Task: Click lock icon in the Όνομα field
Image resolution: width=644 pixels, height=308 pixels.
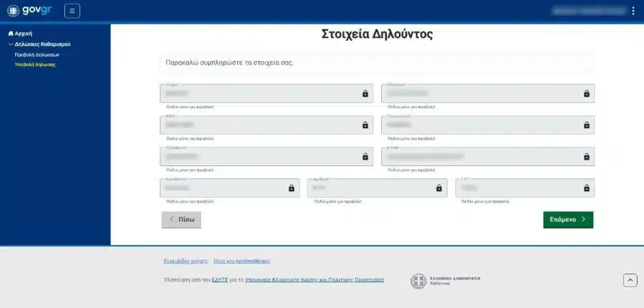Action: tap(365, 94)
